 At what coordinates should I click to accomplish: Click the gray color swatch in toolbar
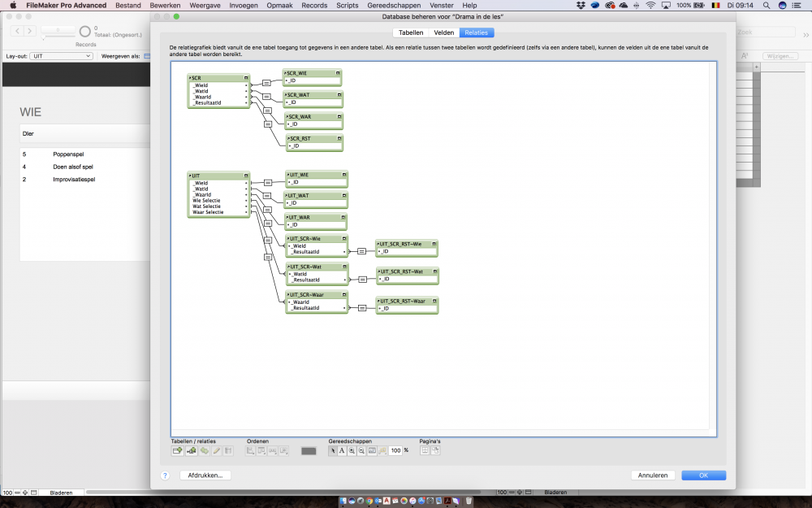309,450
